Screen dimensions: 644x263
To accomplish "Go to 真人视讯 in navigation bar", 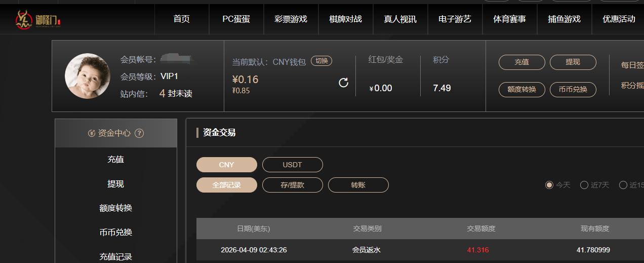I will (400, 19).
